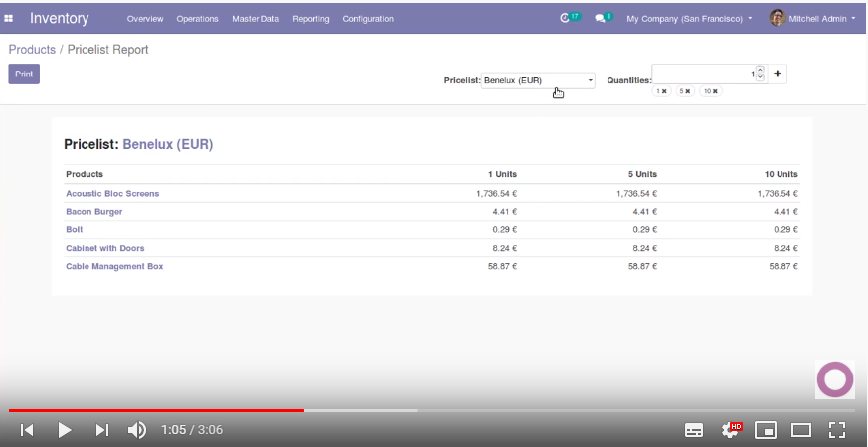This screenshot has height=447, width=868.
Task: Toggle theater mode view
Action: coord(801,430)
